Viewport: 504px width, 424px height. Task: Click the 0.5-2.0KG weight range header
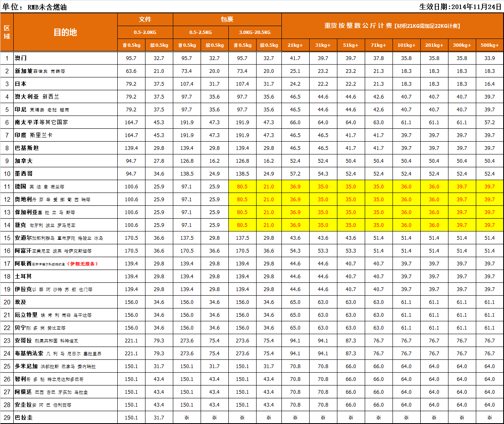click(145, 32)
